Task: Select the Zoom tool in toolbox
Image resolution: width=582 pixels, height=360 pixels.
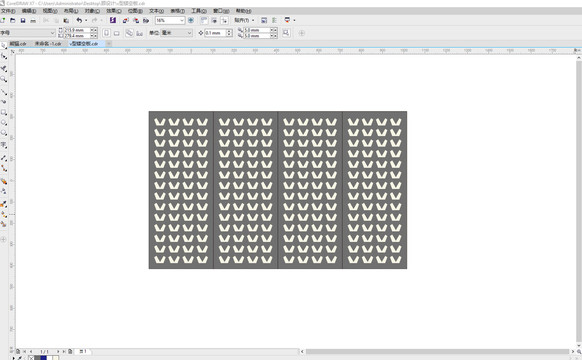Action: click(4, 79)
